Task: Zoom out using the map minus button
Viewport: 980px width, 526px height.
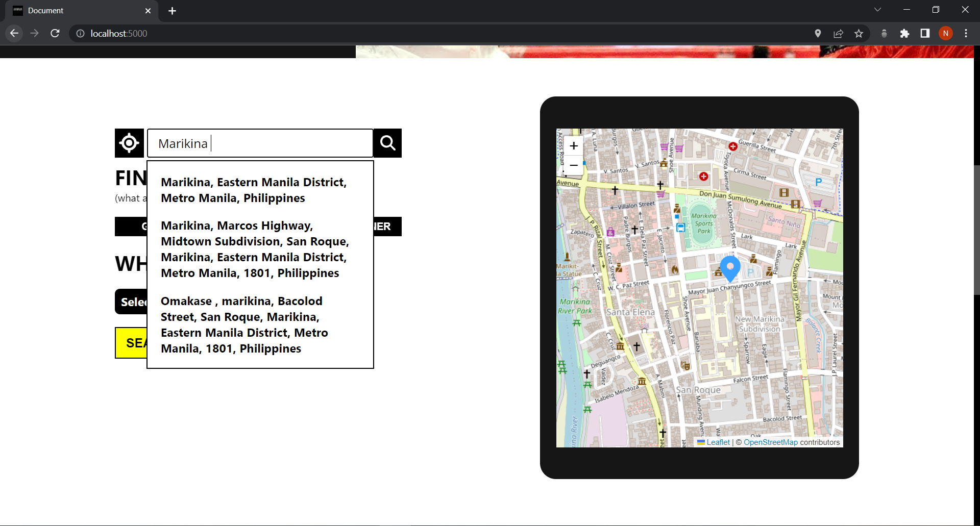Action: (x=574, y=165)
